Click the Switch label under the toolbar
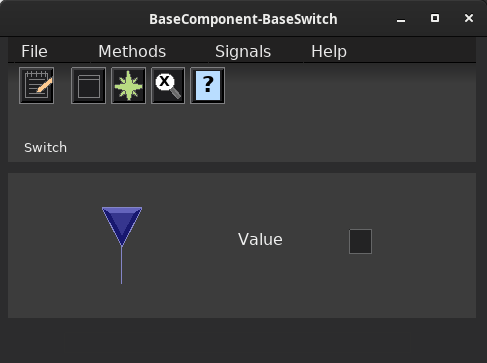Image resolution: width=487 pixels, height=363 pixels. (x=45, y=147)
